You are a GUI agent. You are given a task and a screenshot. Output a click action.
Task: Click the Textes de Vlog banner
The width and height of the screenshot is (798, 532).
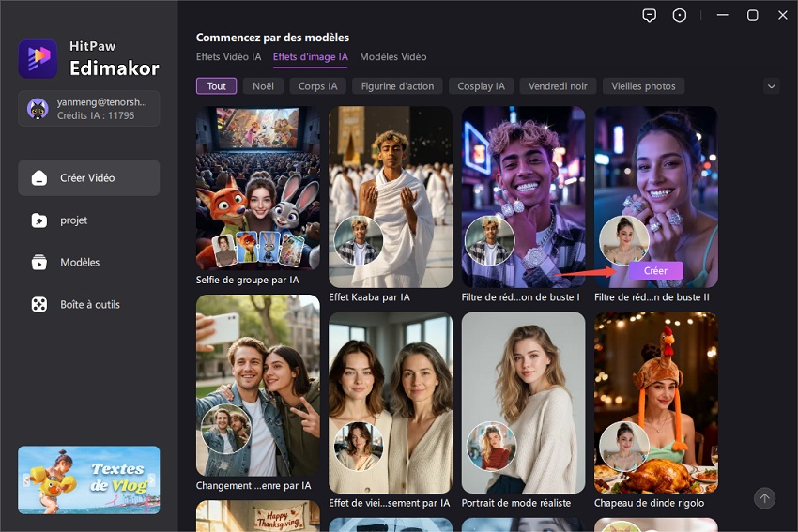tap(88, 479)
